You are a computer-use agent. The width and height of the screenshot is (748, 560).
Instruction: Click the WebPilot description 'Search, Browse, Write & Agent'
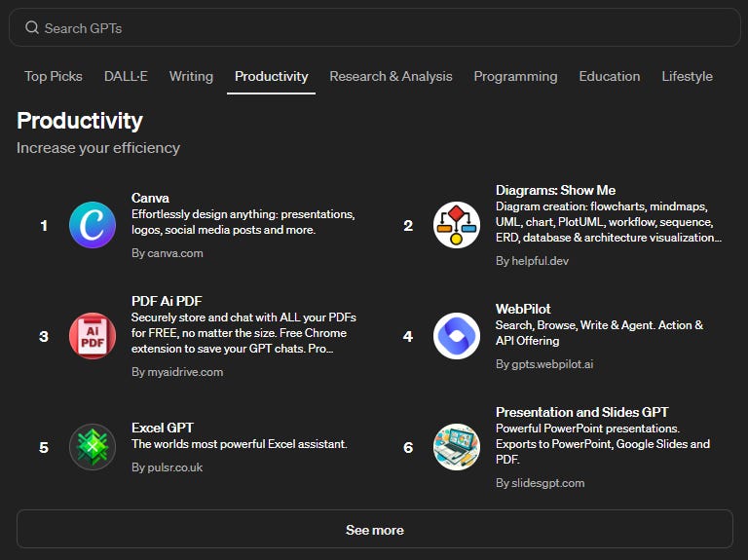[599, 333]
